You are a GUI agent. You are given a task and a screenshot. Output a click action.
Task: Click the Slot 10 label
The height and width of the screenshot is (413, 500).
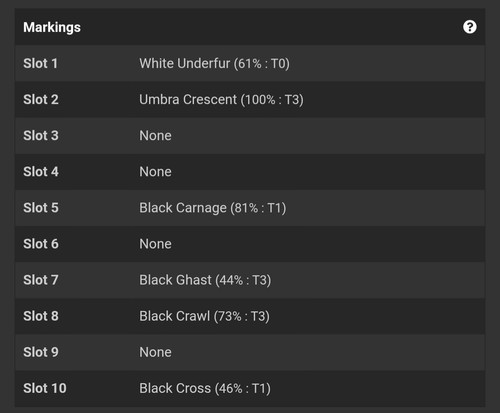[x=45, y=388]
